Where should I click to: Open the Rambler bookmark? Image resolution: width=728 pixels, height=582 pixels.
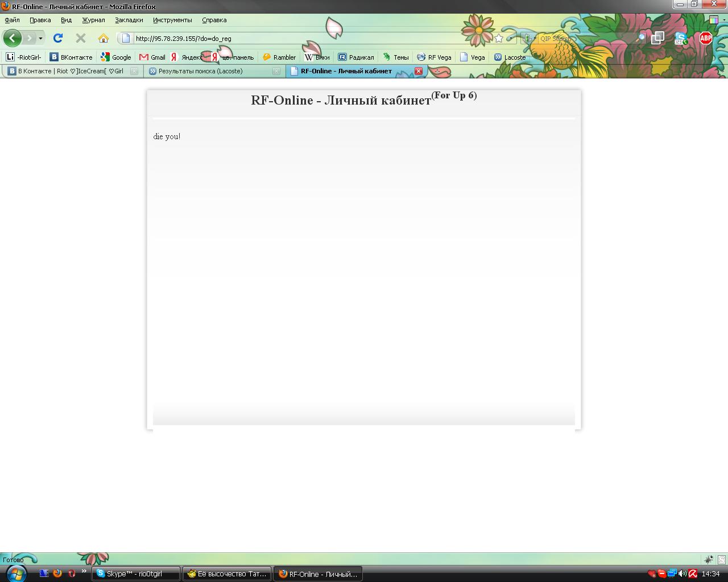(x=279, y=57)
